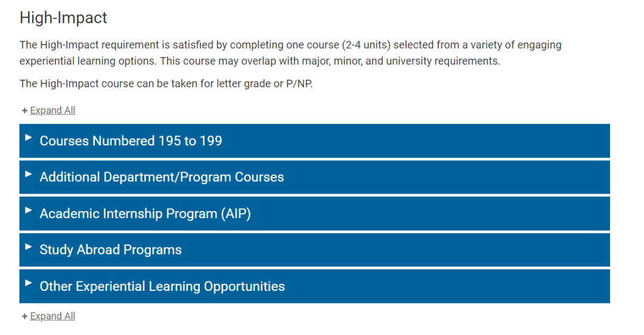
Task: Click the letter grade or P/NP sentence
Action: [166, 83]
